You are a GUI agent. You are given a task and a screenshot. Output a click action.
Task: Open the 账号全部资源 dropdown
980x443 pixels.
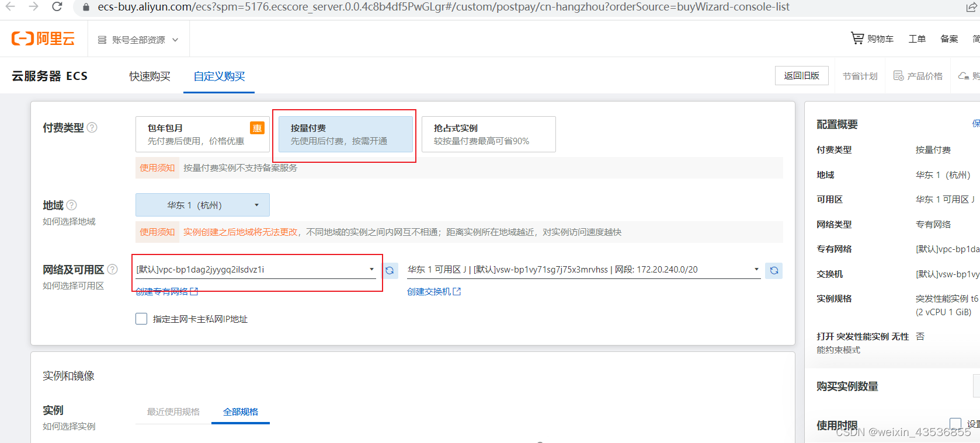138,40
